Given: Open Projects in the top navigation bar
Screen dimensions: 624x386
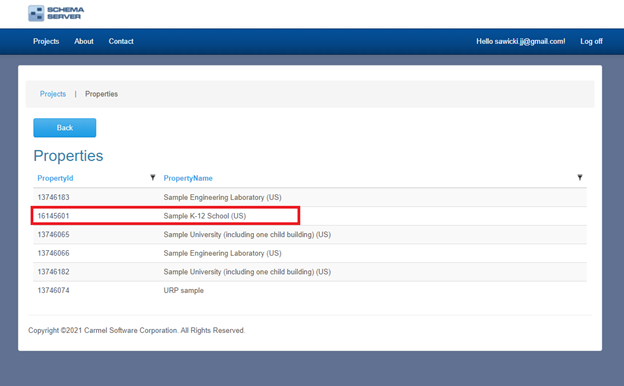Looking at the screenshot, I should pyautogui.click(x=46, y=41).
